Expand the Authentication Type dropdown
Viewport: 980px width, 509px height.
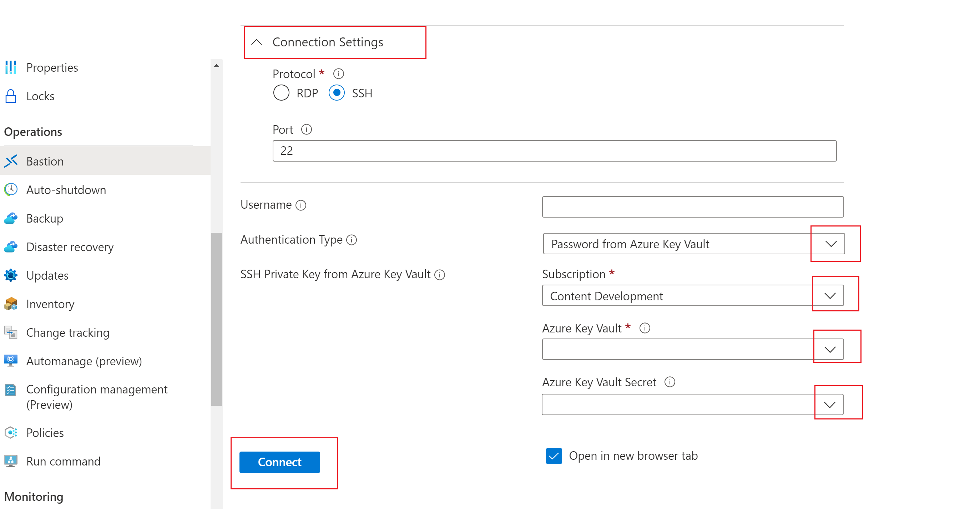point(830,244)
